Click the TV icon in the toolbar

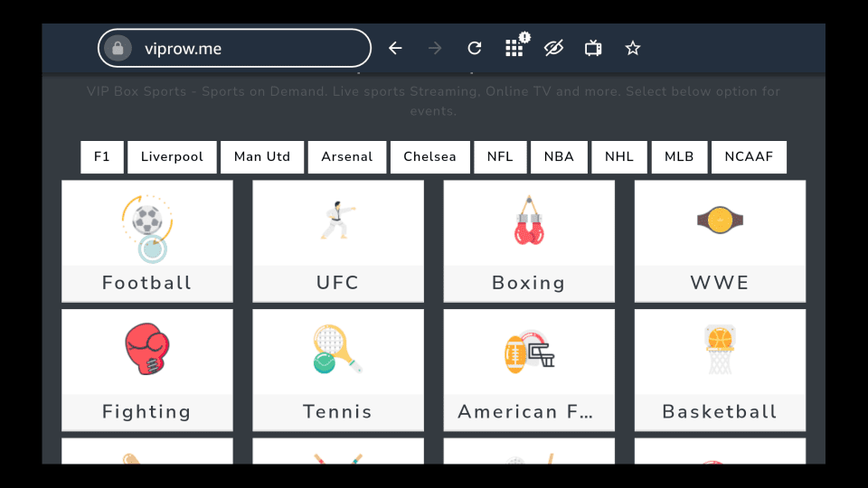click(x=593, y=48)
